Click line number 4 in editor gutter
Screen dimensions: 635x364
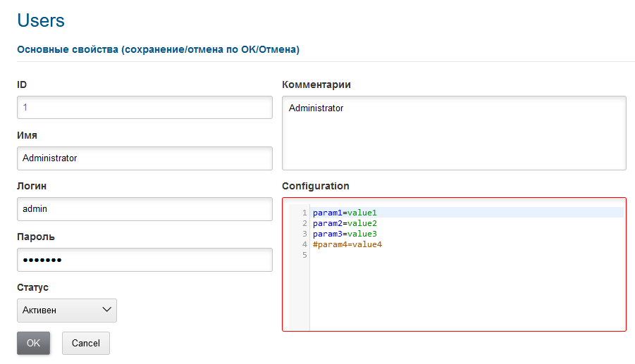point(304,244)
